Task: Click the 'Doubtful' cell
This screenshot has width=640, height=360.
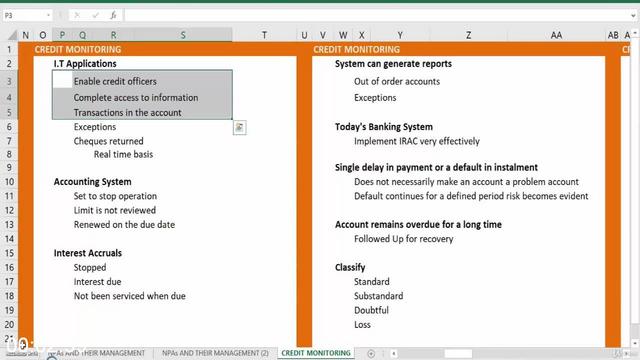Action: click(x=371, y=311)
